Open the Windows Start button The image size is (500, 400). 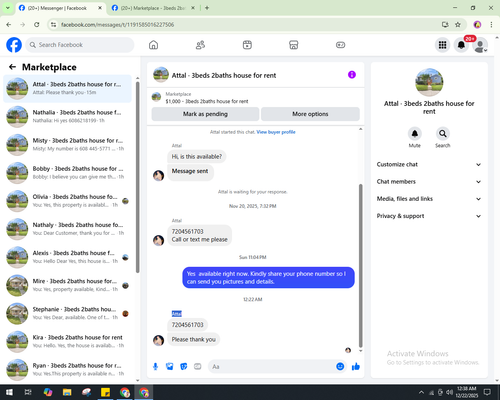point(9,392)
